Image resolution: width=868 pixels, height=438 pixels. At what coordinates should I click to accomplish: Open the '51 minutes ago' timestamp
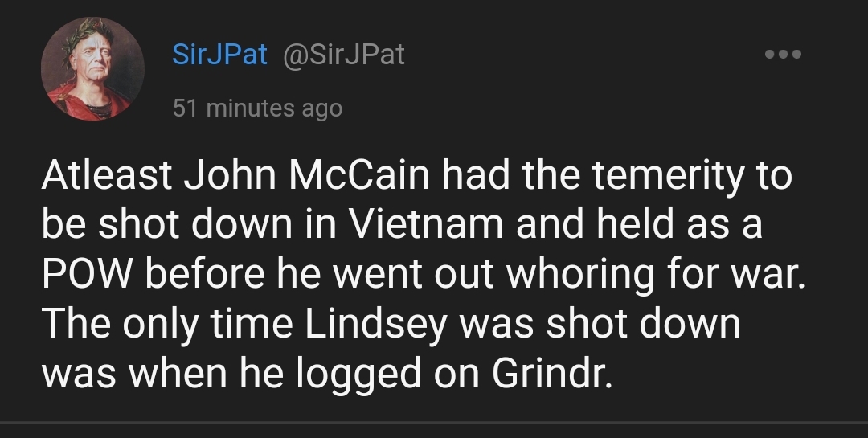pyautogui.click(x=257, y=108)
